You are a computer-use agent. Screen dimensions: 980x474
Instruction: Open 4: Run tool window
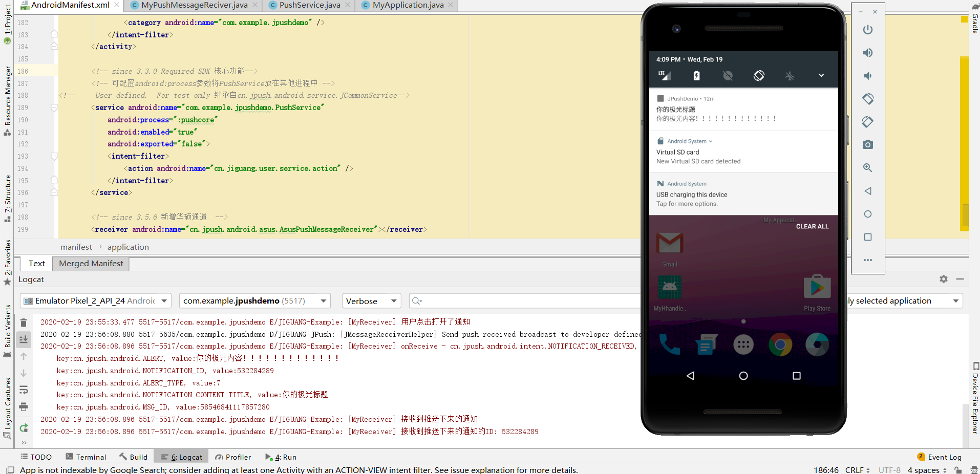pos(281,457)
